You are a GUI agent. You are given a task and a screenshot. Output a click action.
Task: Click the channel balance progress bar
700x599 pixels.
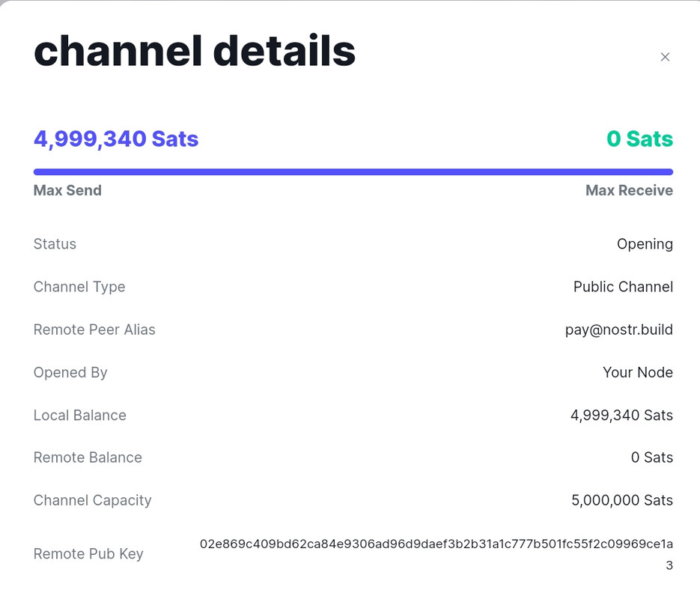[353, 171]
